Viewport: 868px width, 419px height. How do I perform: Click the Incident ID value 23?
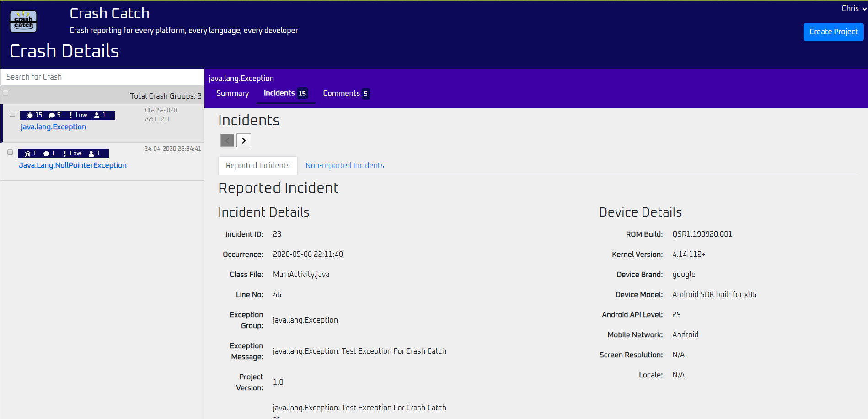click(x=277, y=234)
